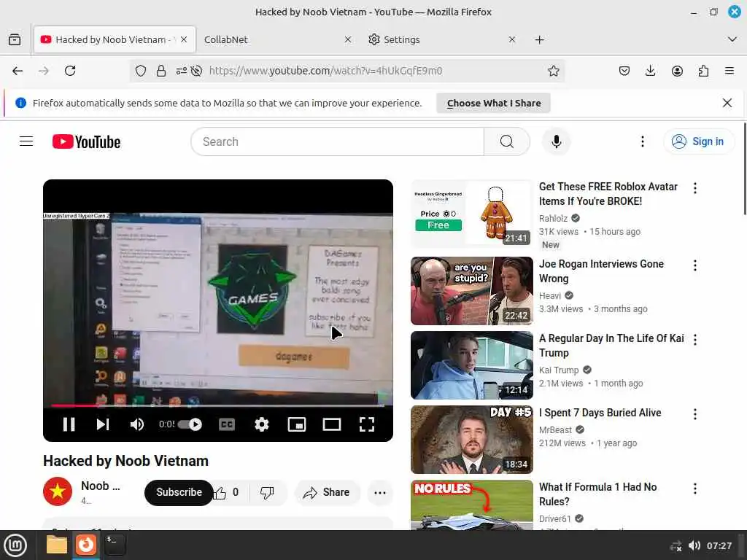Open options for Kai Trump video
747x560 pixels.
(695, 340)
